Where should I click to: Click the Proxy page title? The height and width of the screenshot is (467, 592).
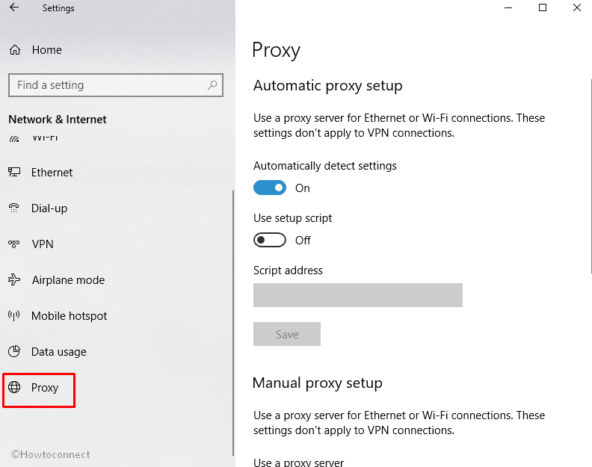[x=276, y=51]
